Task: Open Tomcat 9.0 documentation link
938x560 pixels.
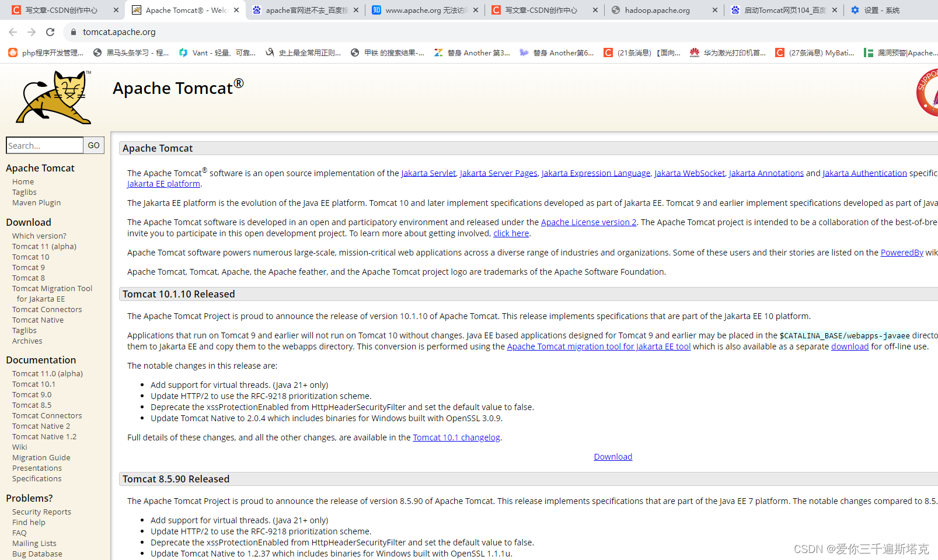Action: (x=32, y=394)
